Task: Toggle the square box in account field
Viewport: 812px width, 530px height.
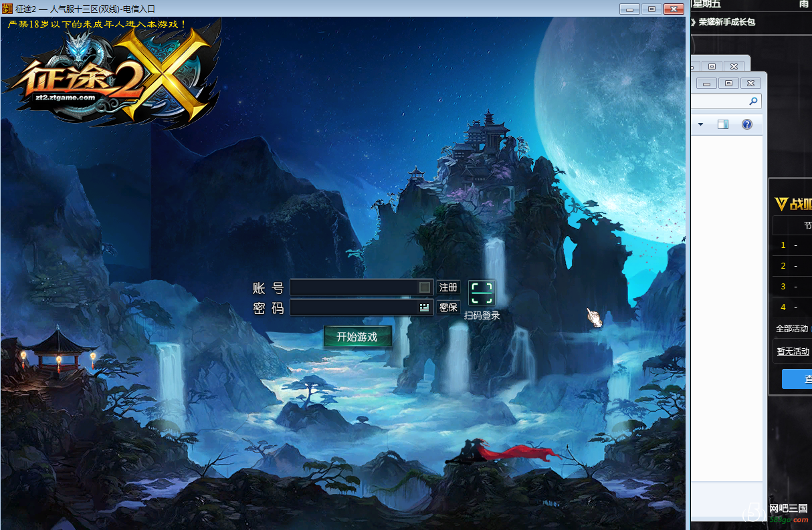Action: (424, 287)
